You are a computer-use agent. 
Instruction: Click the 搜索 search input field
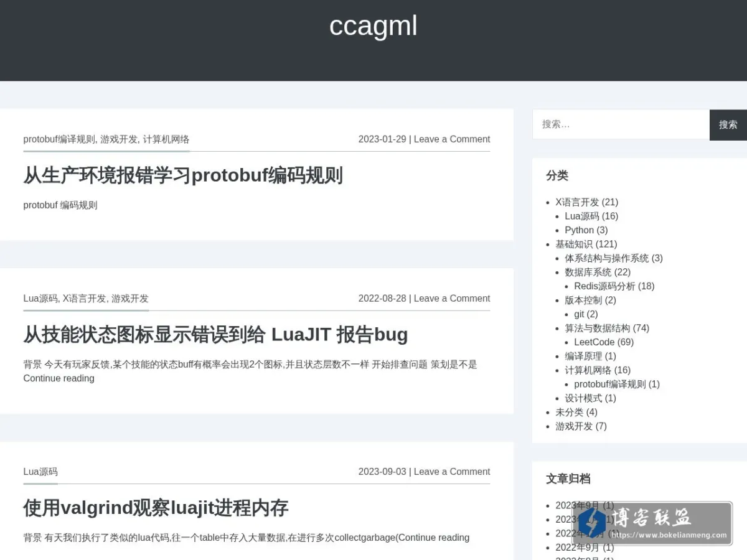621,124
